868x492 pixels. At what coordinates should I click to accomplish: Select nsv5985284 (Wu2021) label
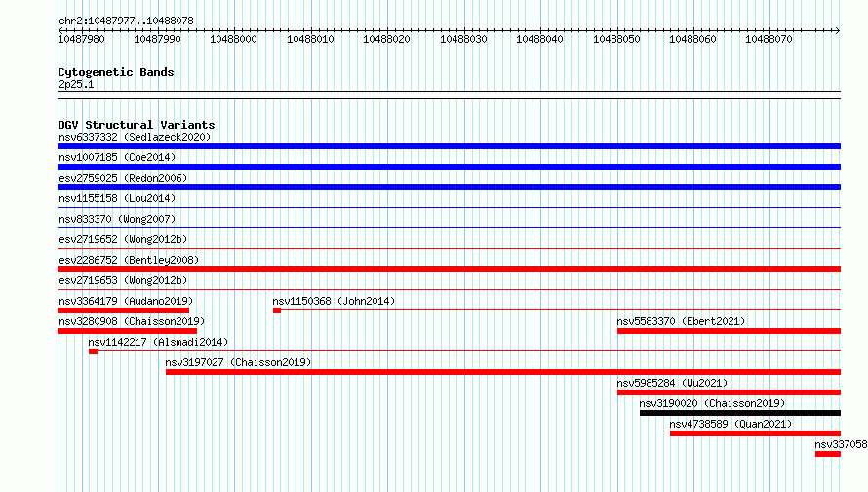click(x=672, y=383)
